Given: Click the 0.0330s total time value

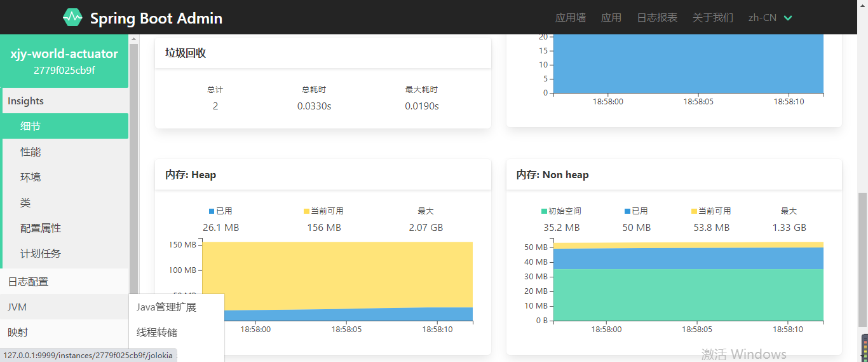Looking at the screenshot, I should click(314, 106).
